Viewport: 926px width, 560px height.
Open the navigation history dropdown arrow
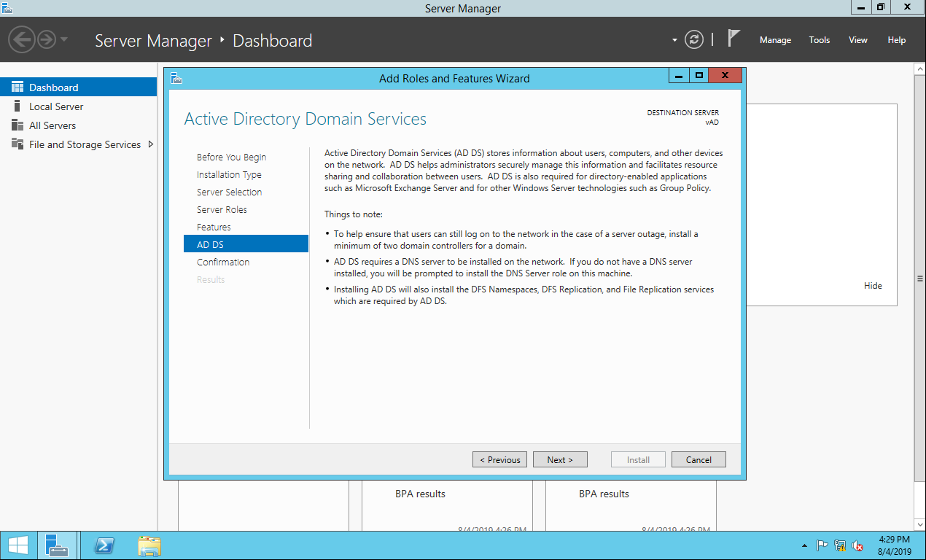64,39
